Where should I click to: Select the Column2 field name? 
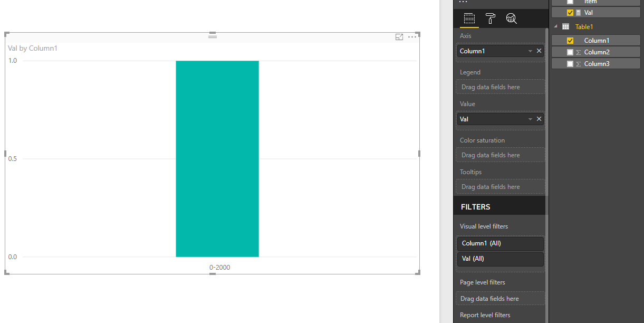pyautogui.click(x=597, y=52)
